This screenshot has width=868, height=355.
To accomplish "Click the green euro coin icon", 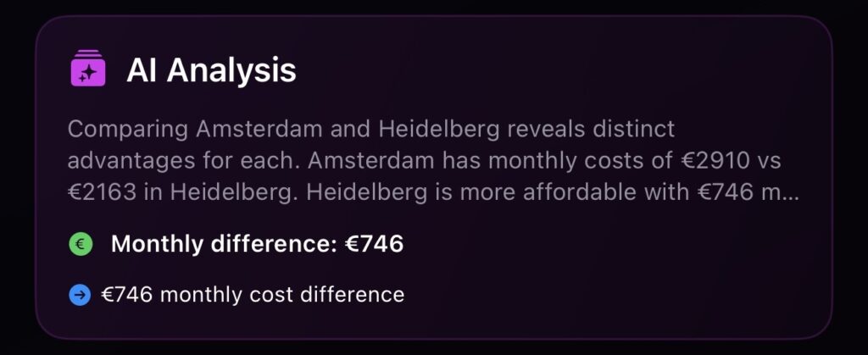I will pyautogui.click(x=81, y=245).
